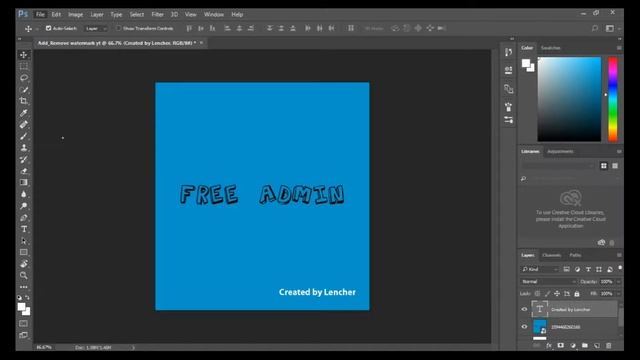The image size is (640, 360).
Task: Click the hue slider strip in the Color panel
Action: (613, 99)
